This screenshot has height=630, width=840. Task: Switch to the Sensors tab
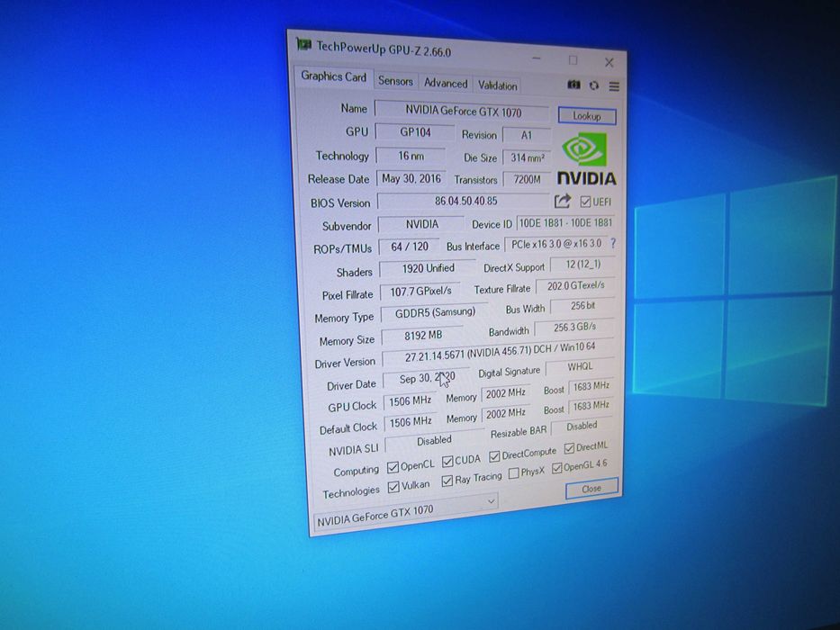[x=395, y=81]
